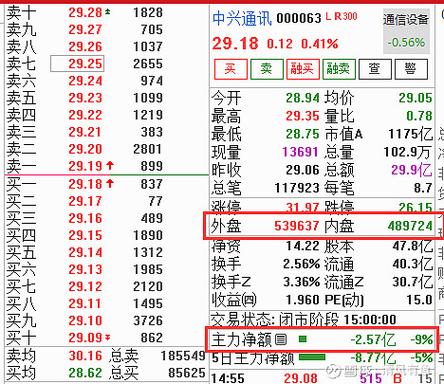
Task: Click 最低 value 28.75
Action: pos(303,134)
